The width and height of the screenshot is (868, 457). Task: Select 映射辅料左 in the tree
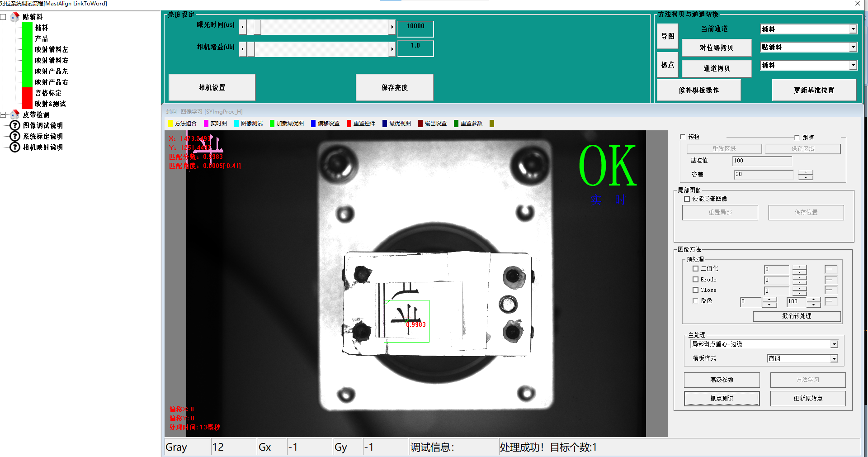click(x=52, y=49)
